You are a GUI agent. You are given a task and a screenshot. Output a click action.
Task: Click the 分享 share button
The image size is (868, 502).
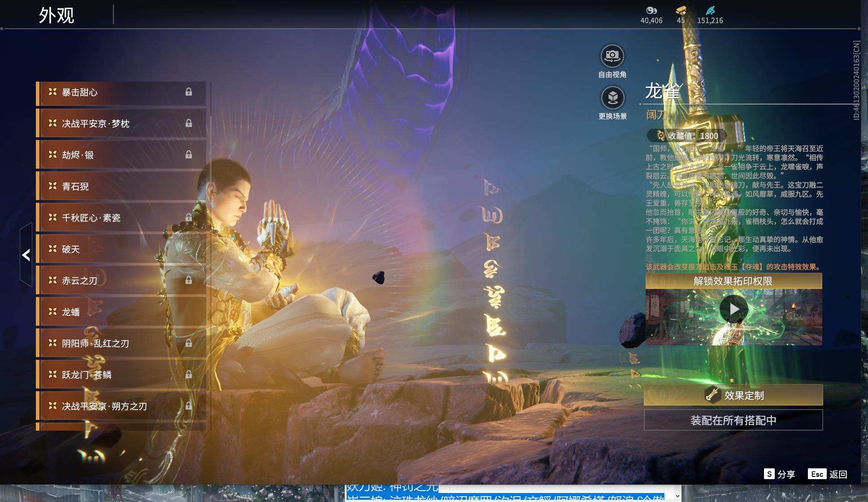780,474
